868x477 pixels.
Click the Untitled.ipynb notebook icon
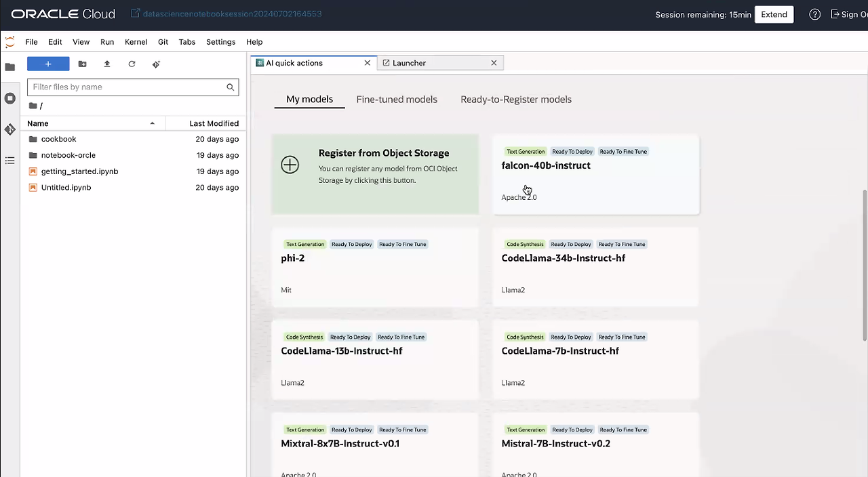pyautogui.click(x=33, y=188)
